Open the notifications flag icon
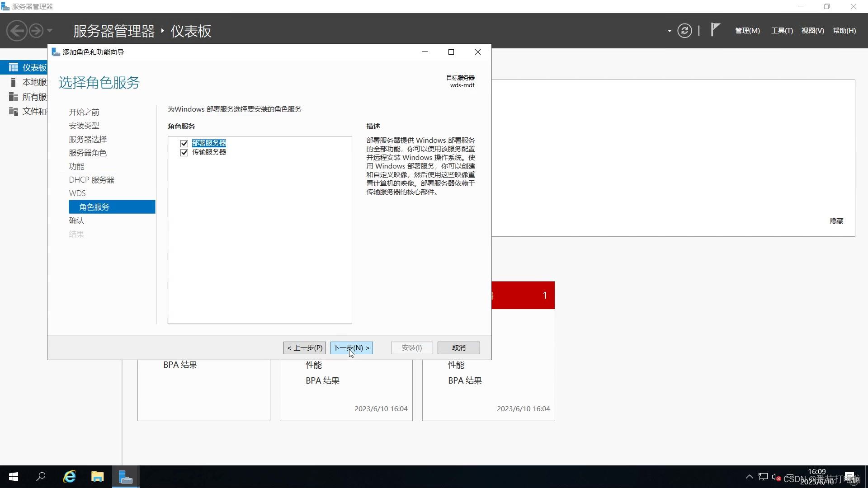This screenshot has width=868, height=488. (x=715, y=30)
